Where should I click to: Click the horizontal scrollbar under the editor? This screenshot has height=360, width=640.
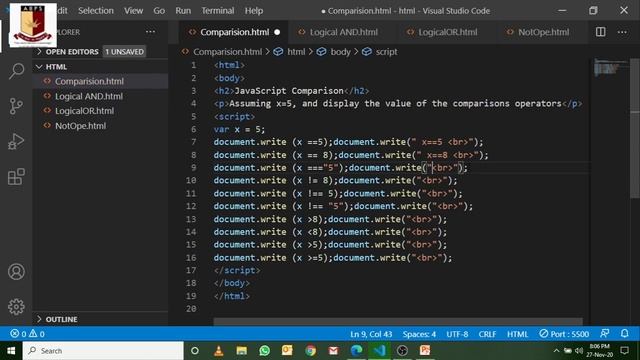[398, 322]
